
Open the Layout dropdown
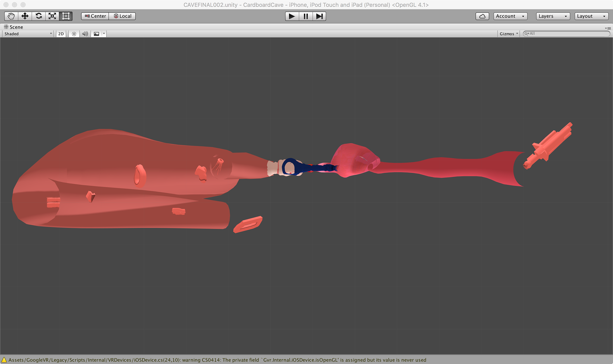591,16
